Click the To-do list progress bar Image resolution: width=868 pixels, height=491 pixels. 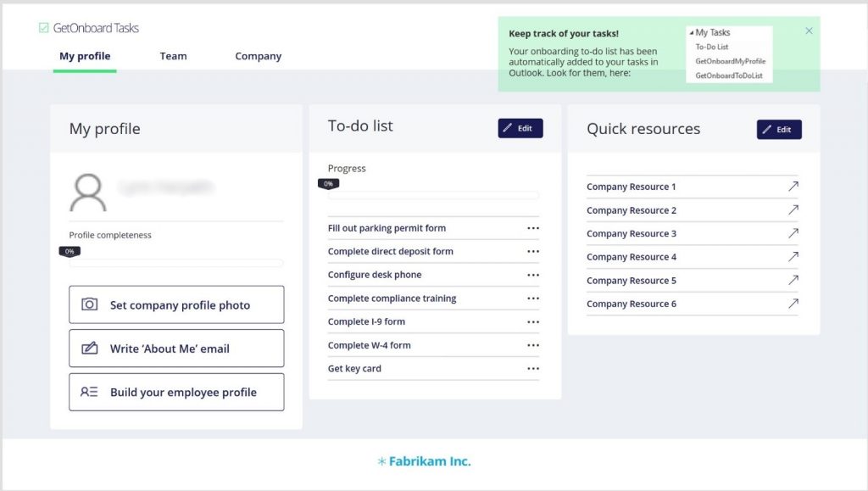(433, 195)
